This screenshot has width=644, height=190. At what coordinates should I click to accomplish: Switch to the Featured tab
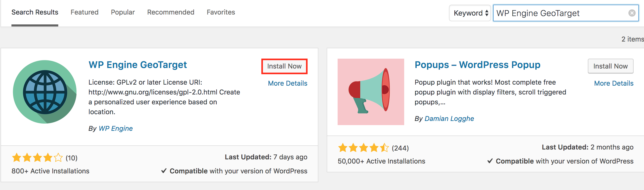pyautogui.click(x=85, y=12)
